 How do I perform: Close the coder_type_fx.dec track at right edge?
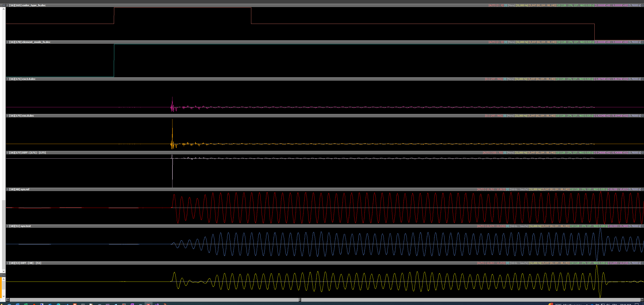click(642, 5)
